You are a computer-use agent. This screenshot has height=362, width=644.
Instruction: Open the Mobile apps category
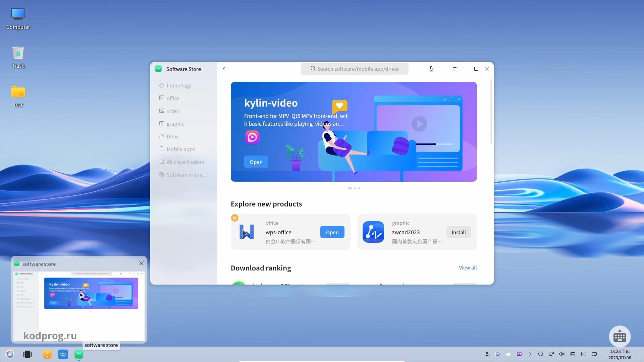point(183,149)
